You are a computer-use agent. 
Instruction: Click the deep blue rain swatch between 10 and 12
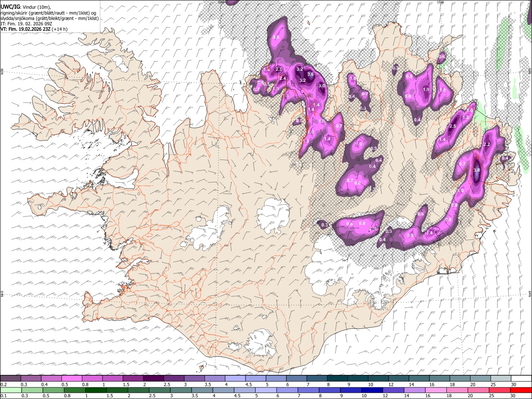(x=372, y=390)
